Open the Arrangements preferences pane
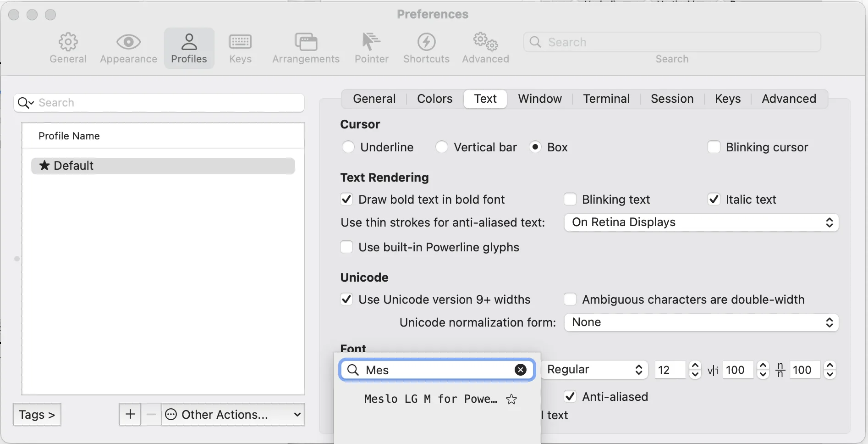The image size is (868, 444). pyautogui.click(x=306, y=48)
